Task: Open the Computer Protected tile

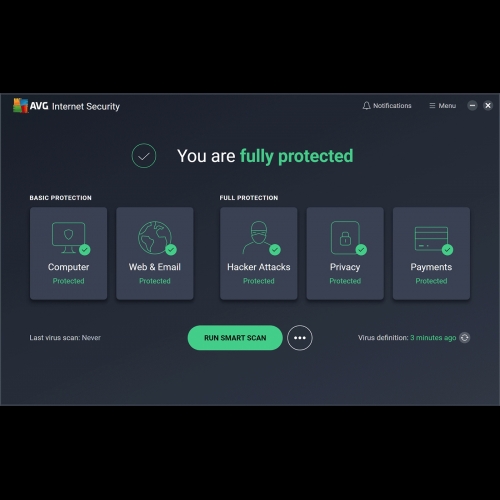Action: pyautogui.click(x=68, y=253)
